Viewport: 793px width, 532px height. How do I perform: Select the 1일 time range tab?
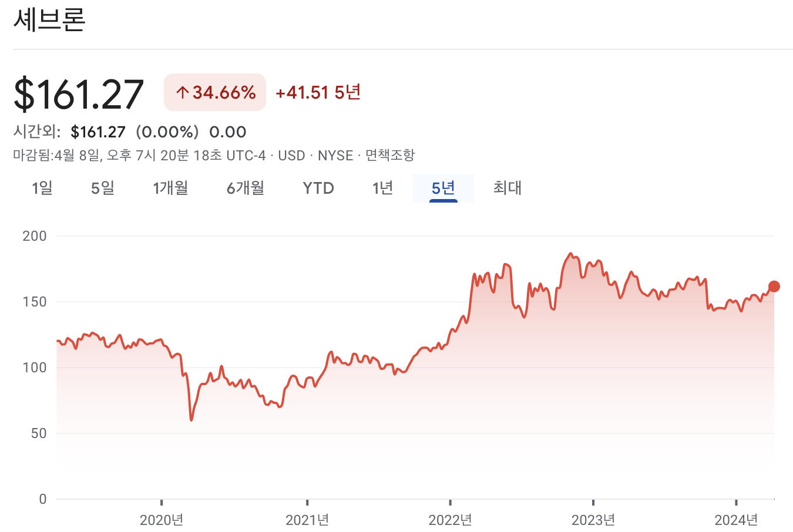[41, 188]
